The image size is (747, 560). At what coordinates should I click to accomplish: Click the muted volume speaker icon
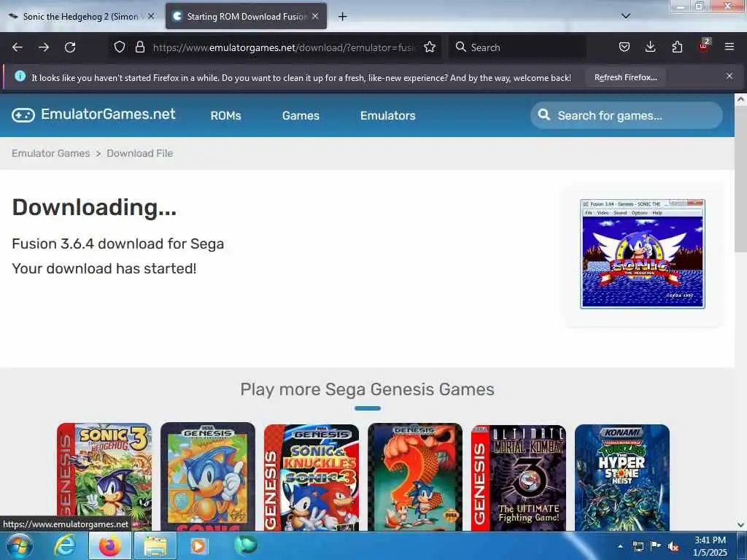(x=673, y=547)
